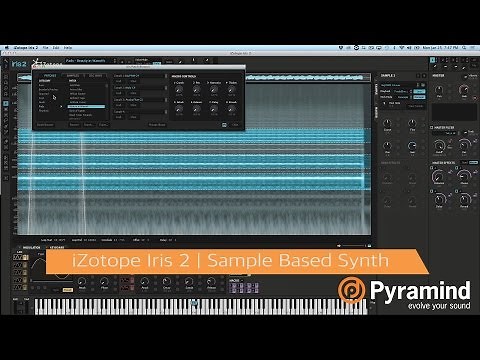Switch to the Keyboard tab at bottom
This screenshot has width=480, height=360.
(x=57, y=247)
